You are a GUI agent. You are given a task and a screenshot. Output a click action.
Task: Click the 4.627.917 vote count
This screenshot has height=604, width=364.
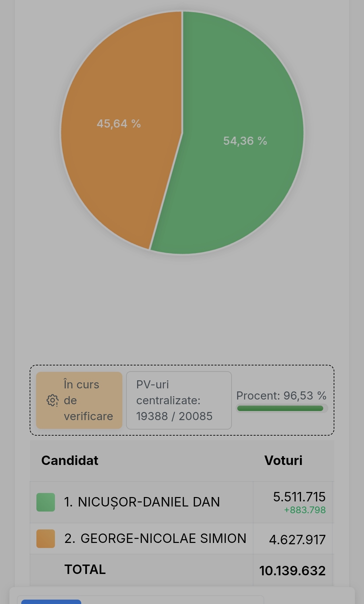pos(297,540)
